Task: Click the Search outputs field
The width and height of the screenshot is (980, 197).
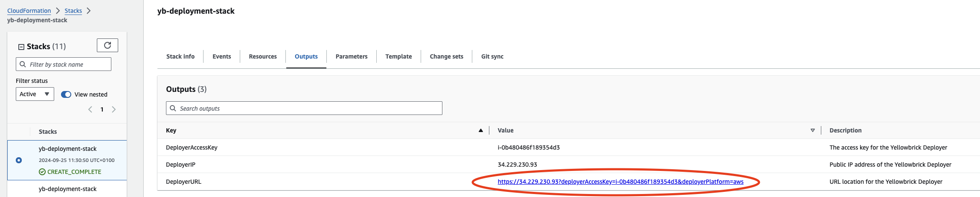Action: click(304, 109)
